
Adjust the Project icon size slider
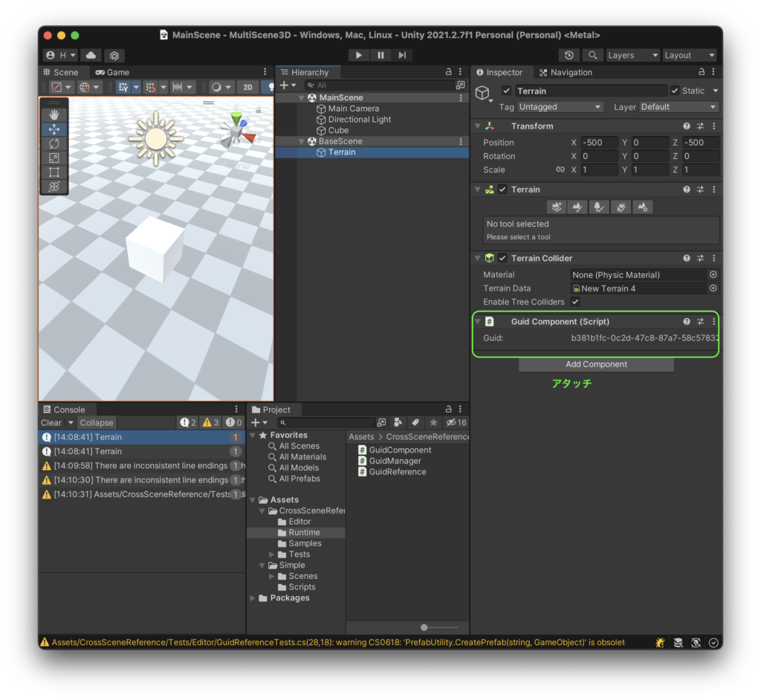click(x=425, y=627)
